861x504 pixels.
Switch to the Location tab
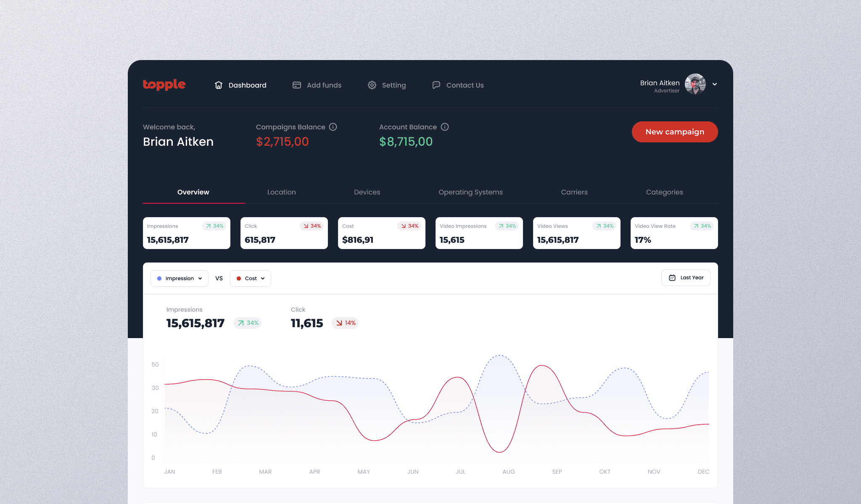pyautogui.click(x=281, y=192)
